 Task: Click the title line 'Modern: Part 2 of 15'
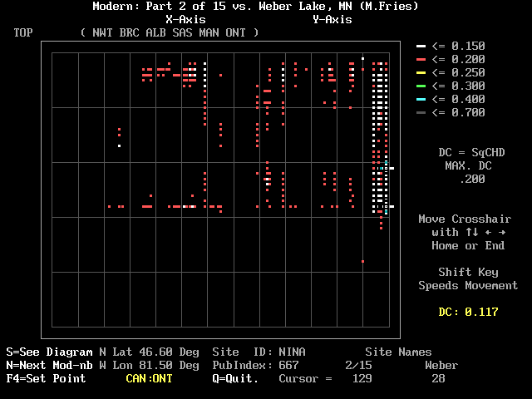click(159, 6)
